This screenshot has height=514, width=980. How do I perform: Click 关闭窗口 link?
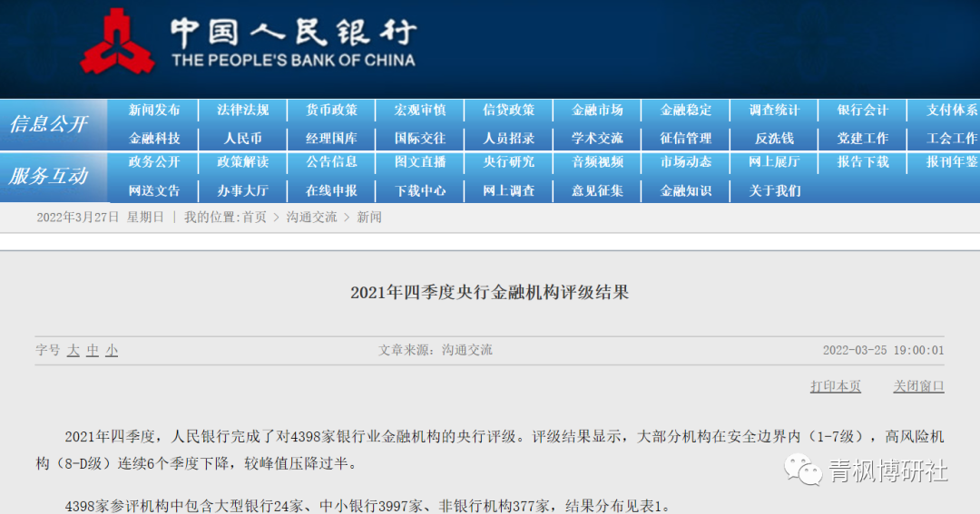(x=918, y=386)
